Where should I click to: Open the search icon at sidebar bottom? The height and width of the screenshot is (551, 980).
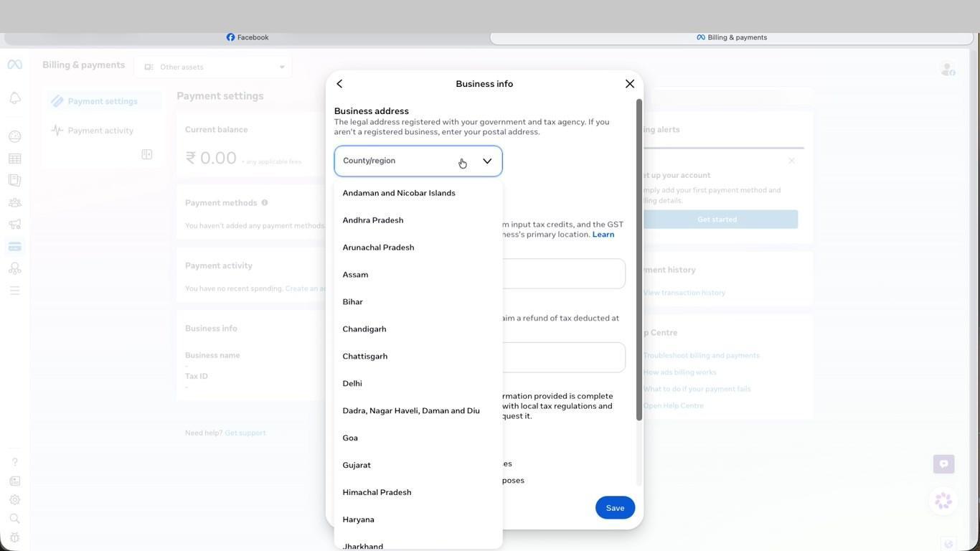pos(14,519)
